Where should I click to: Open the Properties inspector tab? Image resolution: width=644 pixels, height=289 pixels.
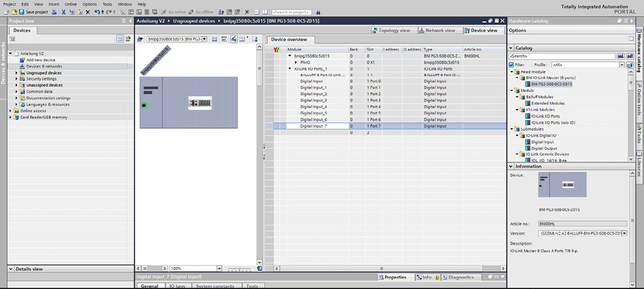pos(395,278)
